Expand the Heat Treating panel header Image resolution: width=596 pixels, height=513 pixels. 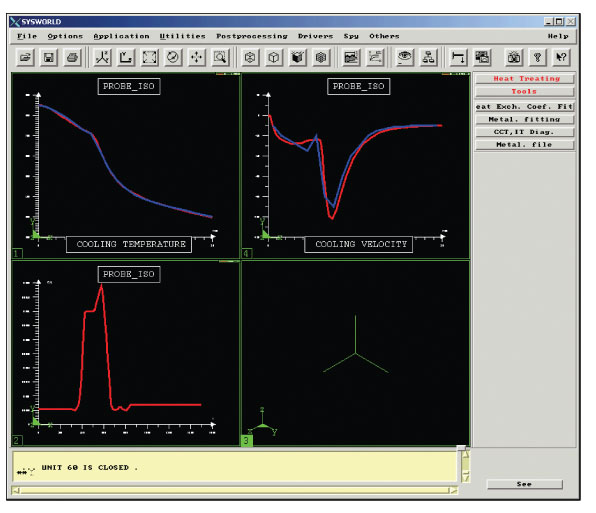tap(525, 79)
